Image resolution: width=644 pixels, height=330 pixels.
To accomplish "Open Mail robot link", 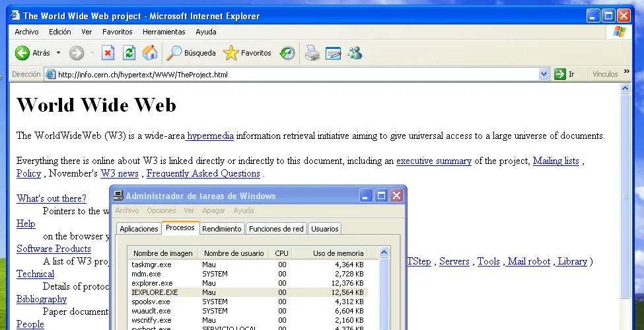I will (529, 261).
